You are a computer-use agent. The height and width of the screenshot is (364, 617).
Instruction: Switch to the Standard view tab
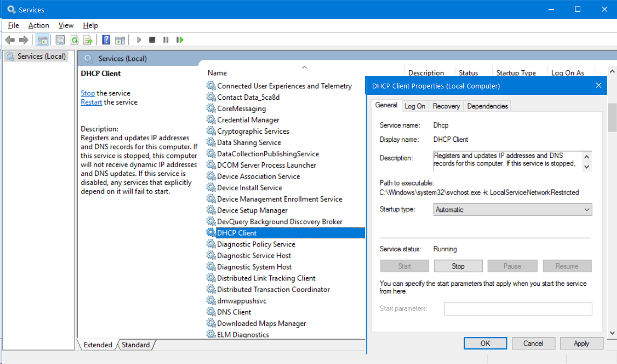point(136,345)
